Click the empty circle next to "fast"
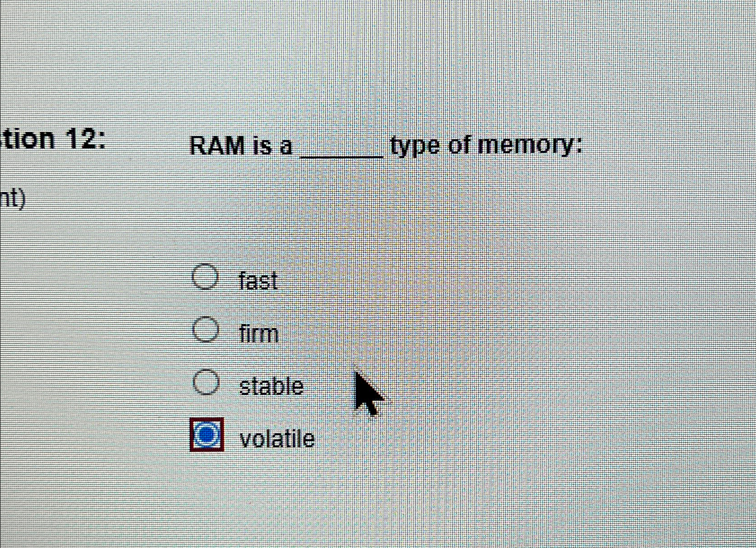756x548 pixels. pos(205,279)
